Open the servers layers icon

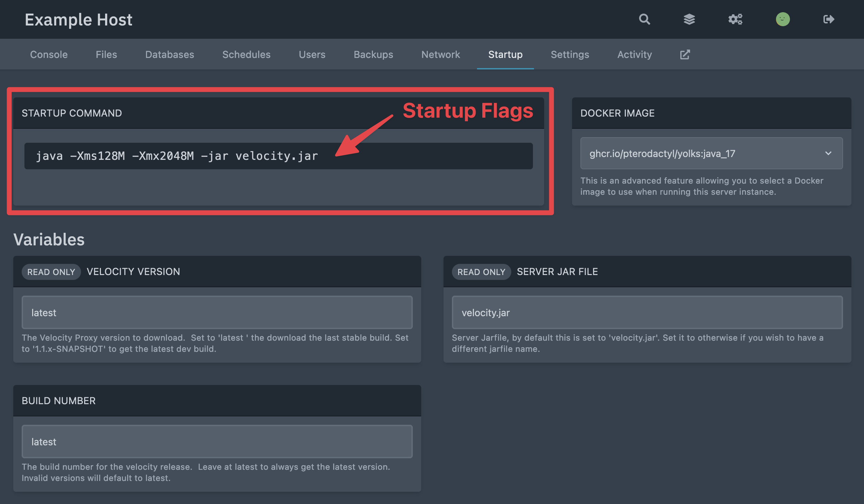tap(689, 19)
